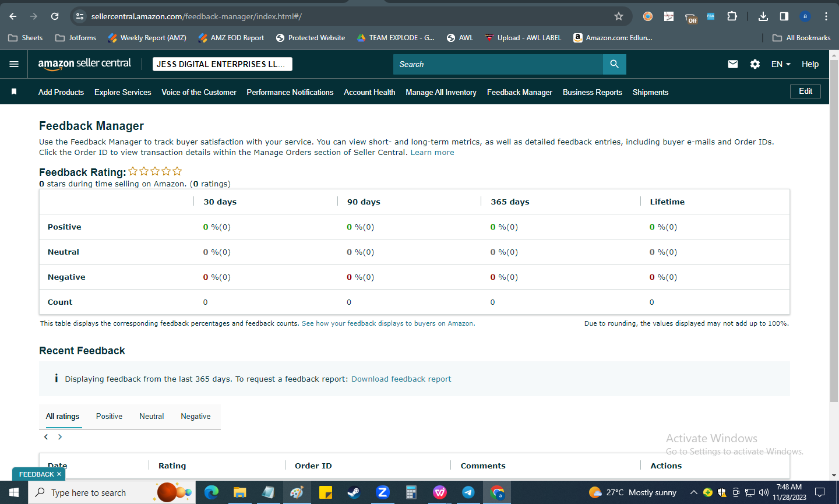Click the search magnifier button
The height and width of the screenshot is (504, 839).
(615, 64)
